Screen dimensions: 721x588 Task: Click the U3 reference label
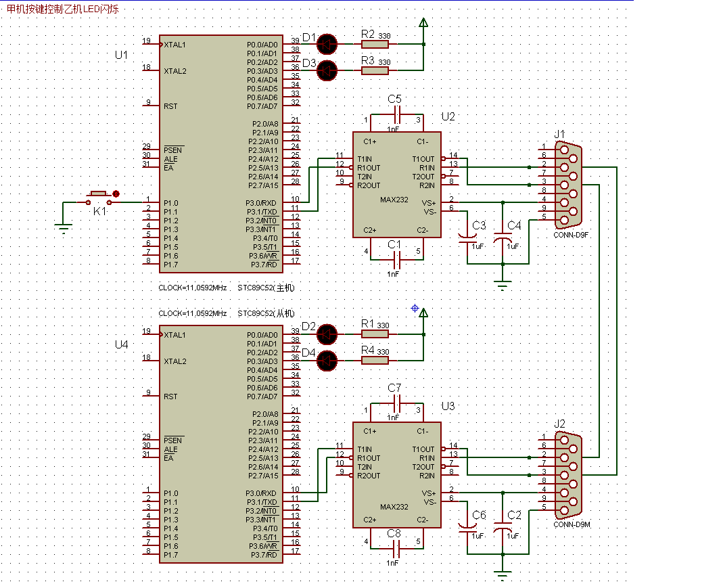tap(448, 406)
